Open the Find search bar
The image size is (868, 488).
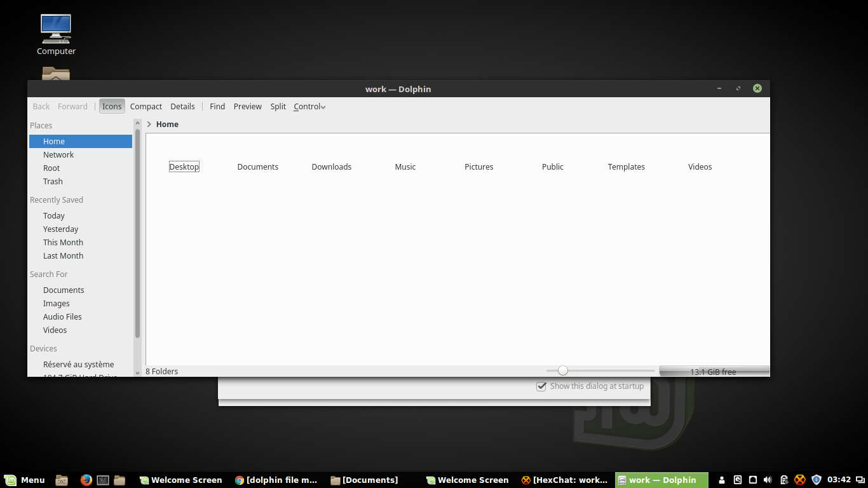coord(217,106)
